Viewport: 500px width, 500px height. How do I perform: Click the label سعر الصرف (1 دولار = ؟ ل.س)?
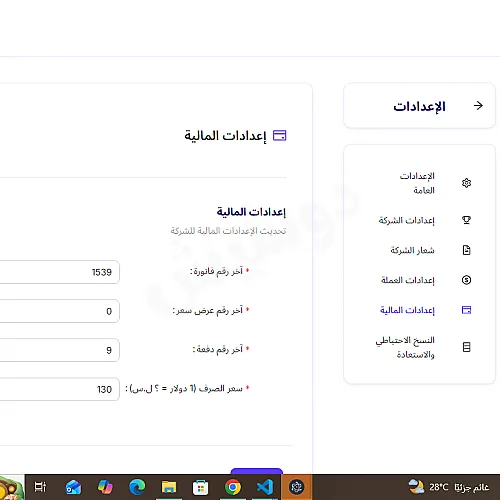coord(184,389)
